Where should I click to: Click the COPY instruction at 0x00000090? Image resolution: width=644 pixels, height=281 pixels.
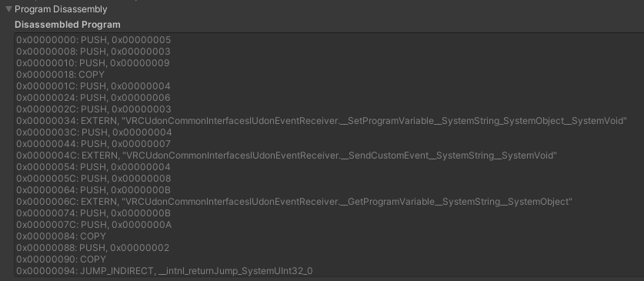click(x=62, y=259)
